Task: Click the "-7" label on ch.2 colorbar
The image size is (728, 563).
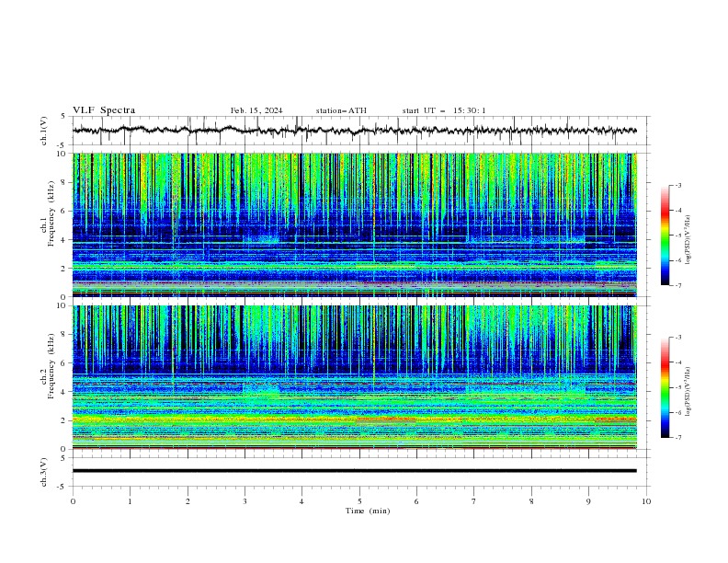Action: (x=677, y=438)
